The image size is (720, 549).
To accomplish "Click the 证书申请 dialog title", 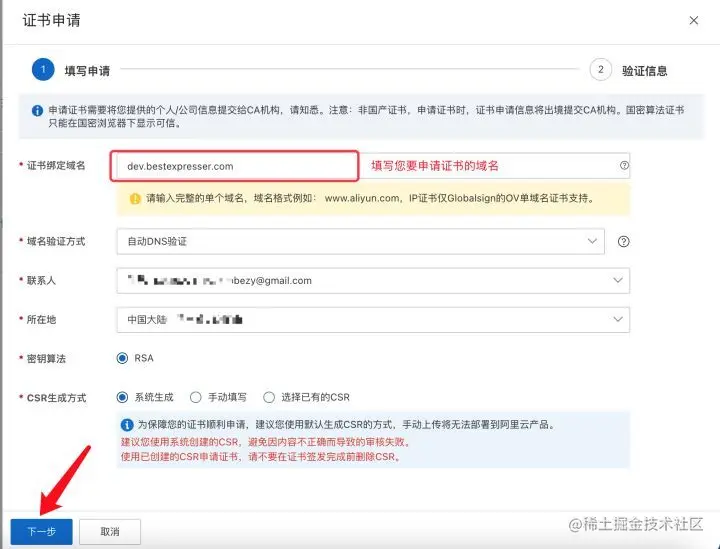I will pyautogui.click(x=51, y=21).
